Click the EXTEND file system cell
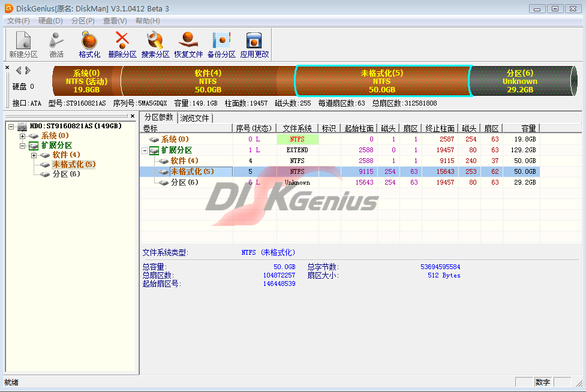 (297, 150)
